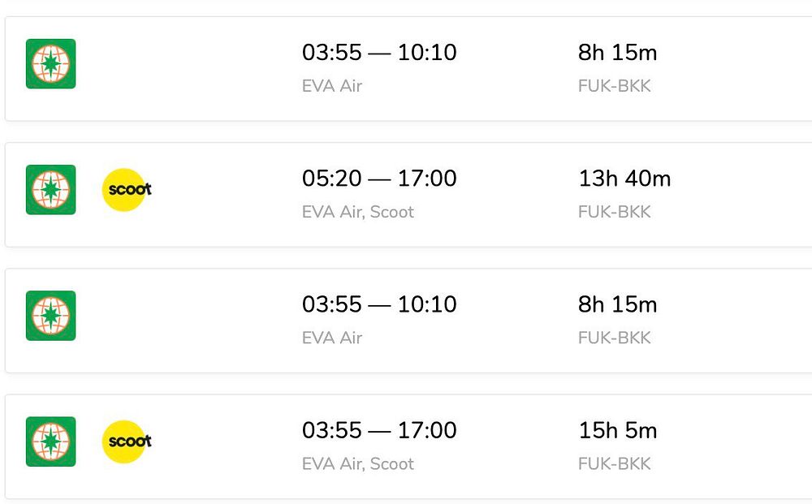Image resolution: width=812 pixels, height=504 pixels.
Task: Click the 13h 40m duration text
Action: tap(624, 179)
